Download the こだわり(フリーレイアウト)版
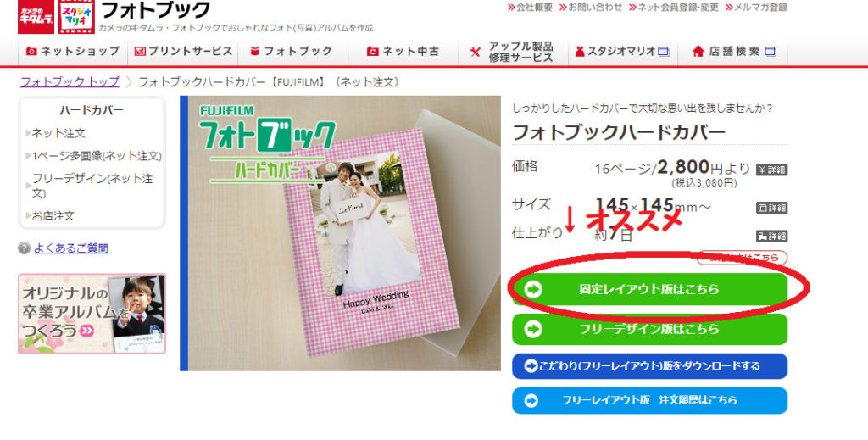The image size is (868, 440). (649, 366)
